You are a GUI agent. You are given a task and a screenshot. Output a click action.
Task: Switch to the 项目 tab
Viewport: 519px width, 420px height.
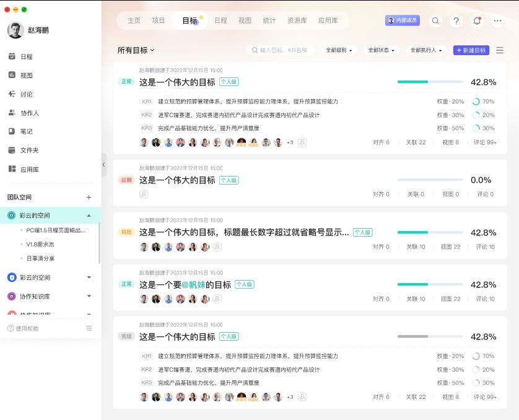point(159,20)
